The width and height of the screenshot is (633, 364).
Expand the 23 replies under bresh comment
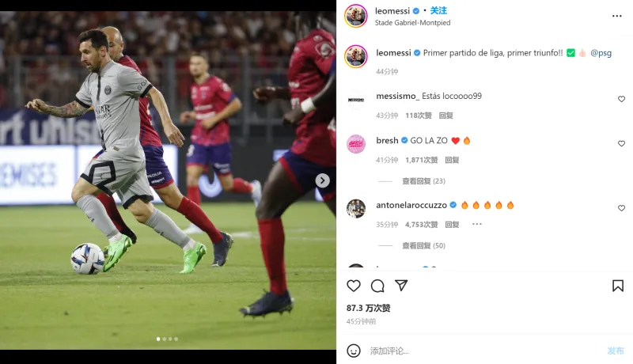tap(423, 180)
